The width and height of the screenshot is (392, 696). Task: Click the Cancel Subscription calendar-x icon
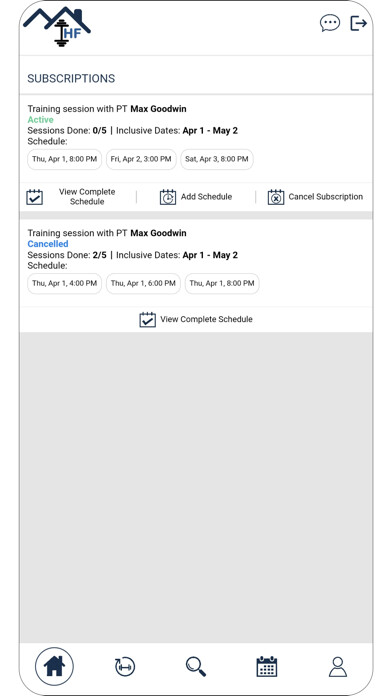coord(276,197)
